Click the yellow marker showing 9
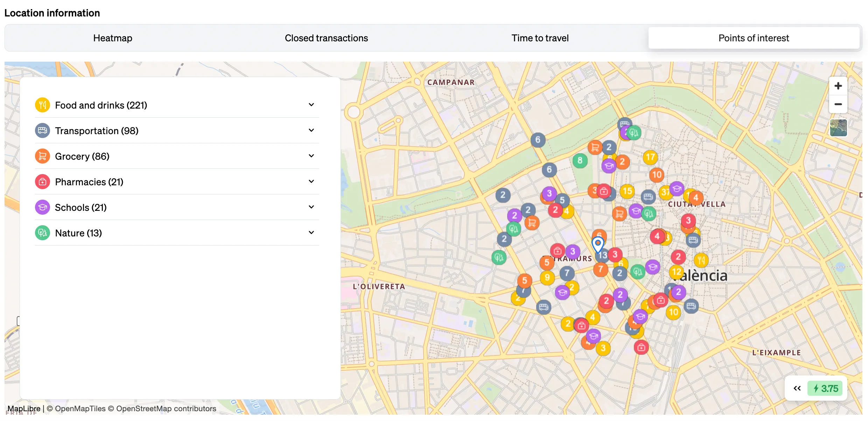 (547, 278)
